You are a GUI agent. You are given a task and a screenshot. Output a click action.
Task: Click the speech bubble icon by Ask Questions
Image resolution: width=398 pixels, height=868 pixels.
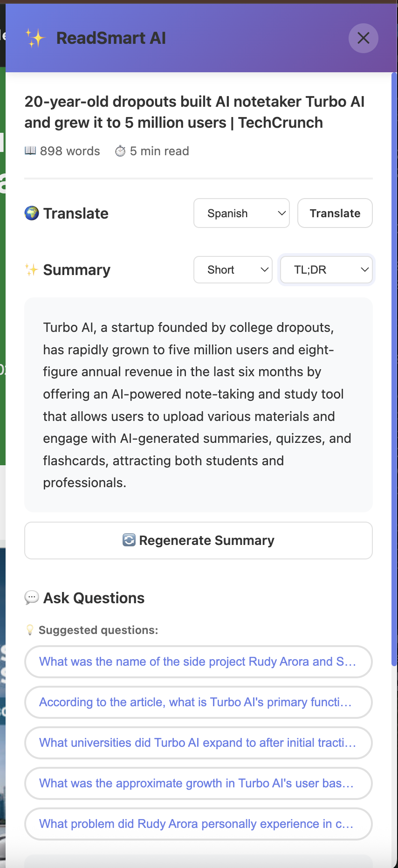tap(31, 598)
